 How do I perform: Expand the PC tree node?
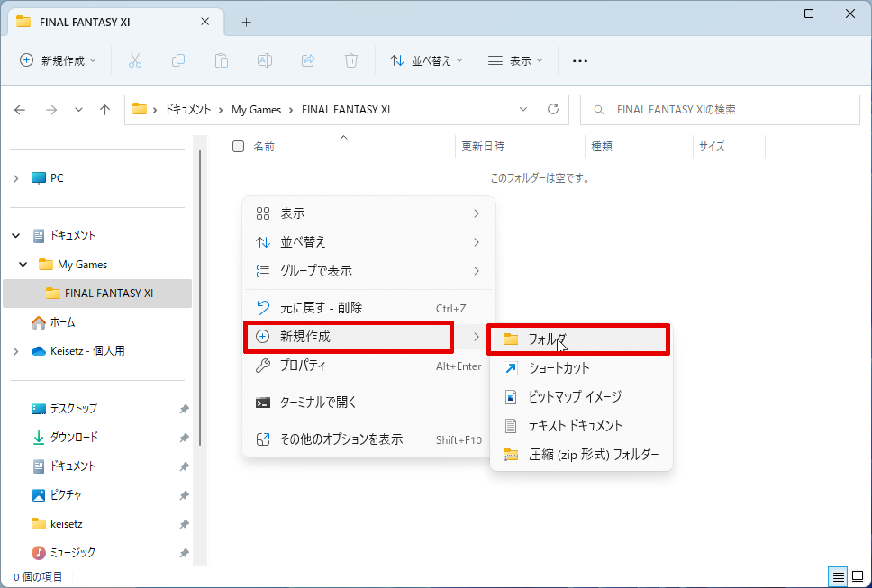[x=15, y=178]
